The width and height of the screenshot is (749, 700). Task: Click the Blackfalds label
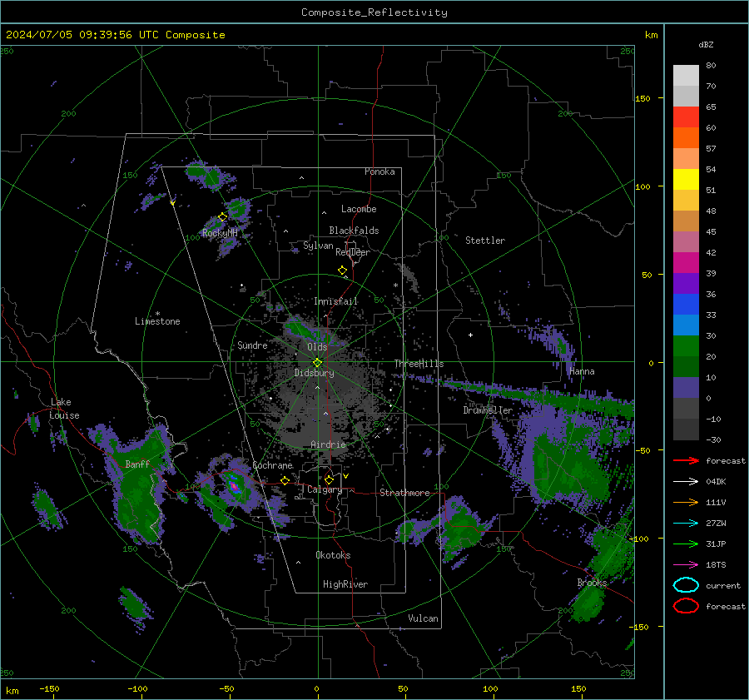point(354,231)
